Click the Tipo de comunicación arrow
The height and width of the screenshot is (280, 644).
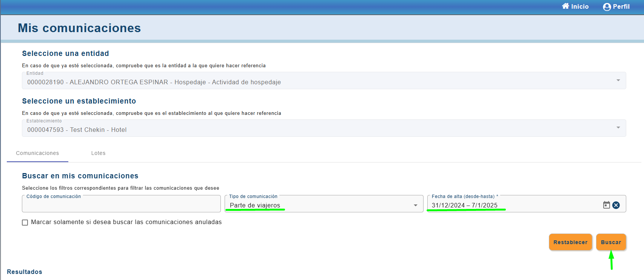tap(415, 205)
